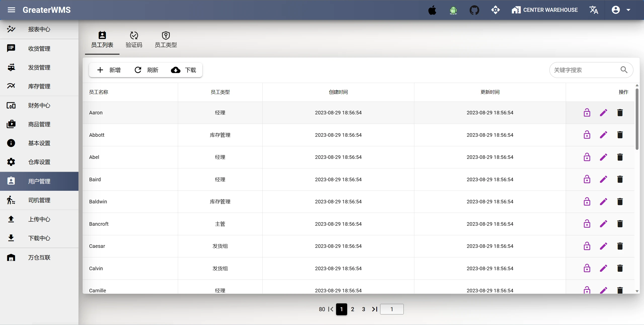Toggle the lock icon for Bancroft

pyautogui.click(x=587, y=224)
